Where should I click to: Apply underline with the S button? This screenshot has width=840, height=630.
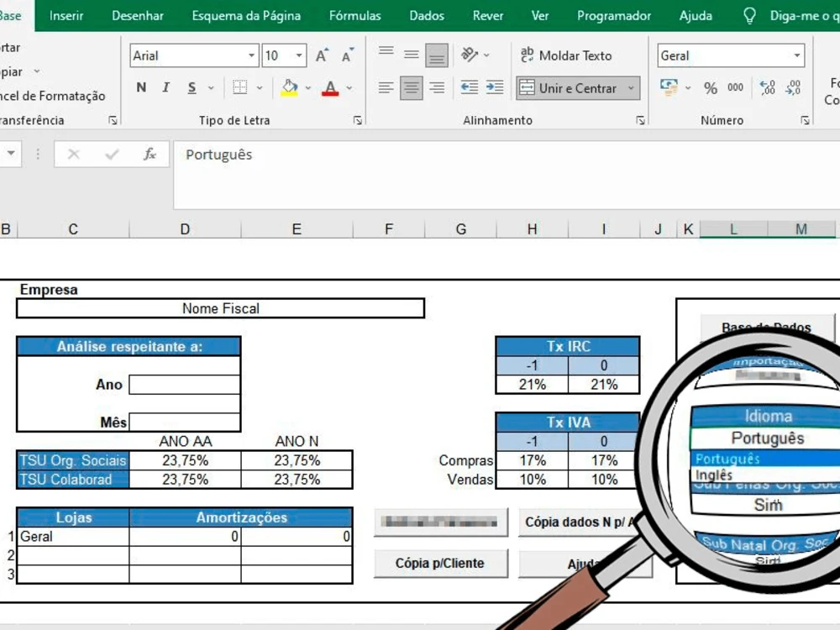pos(192,87)
